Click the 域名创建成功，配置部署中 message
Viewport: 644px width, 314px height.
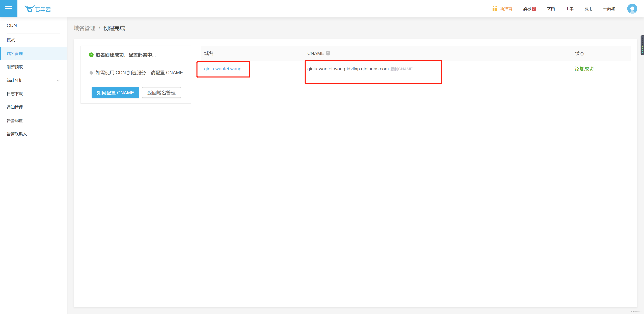click(x=125, y=55)
